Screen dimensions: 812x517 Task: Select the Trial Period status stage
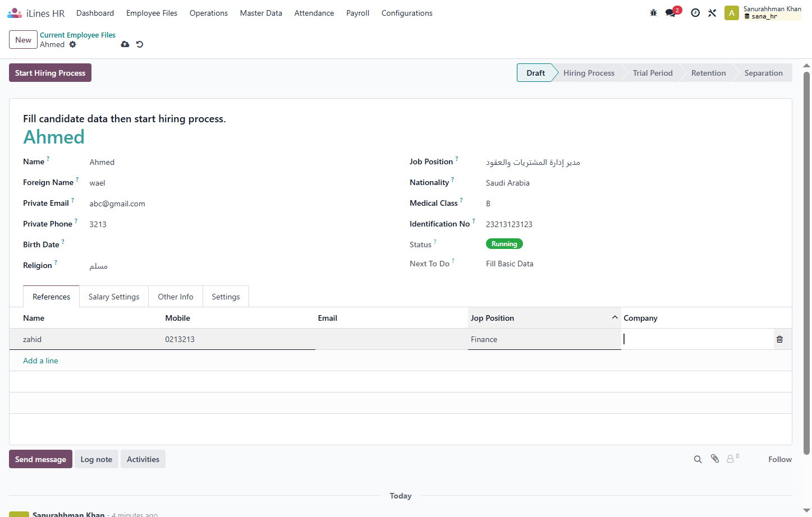tap(653, 73)
